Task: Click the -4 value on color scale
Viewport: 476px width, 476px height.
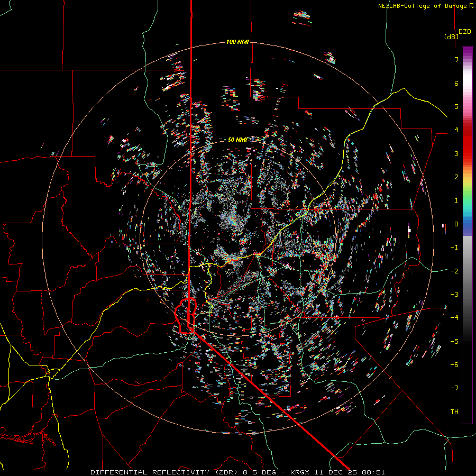Action: (454, 318)
